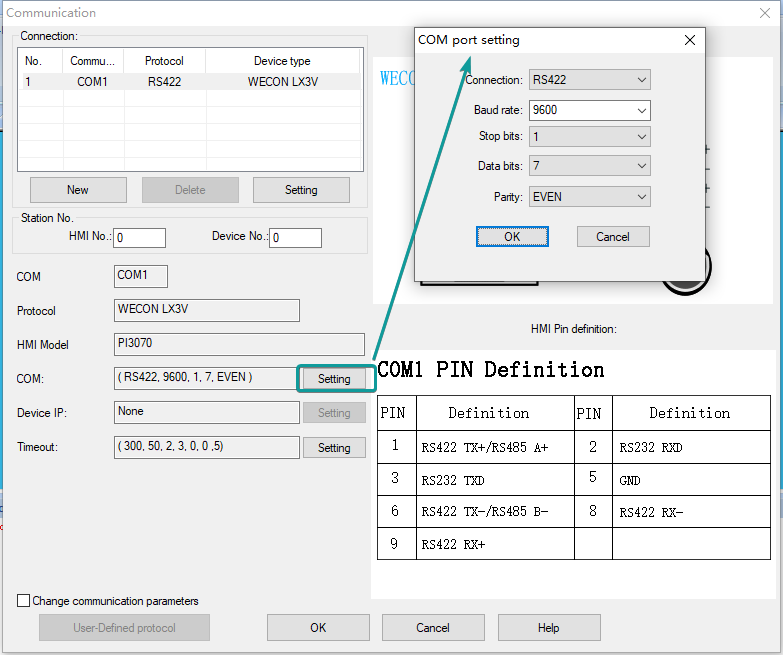
Task: Click the Setting button under connection list
Action: (x=301, y=190)
